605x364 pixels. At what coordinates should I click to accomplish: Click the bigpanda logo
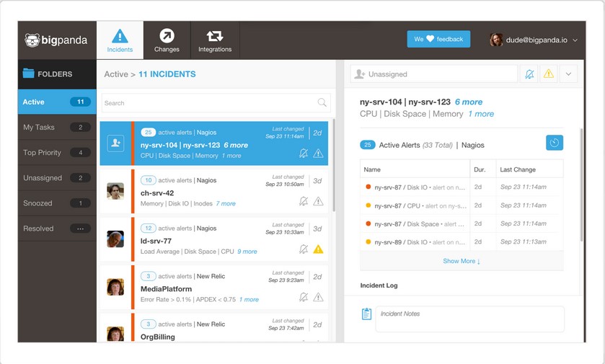tap(56, 40)
